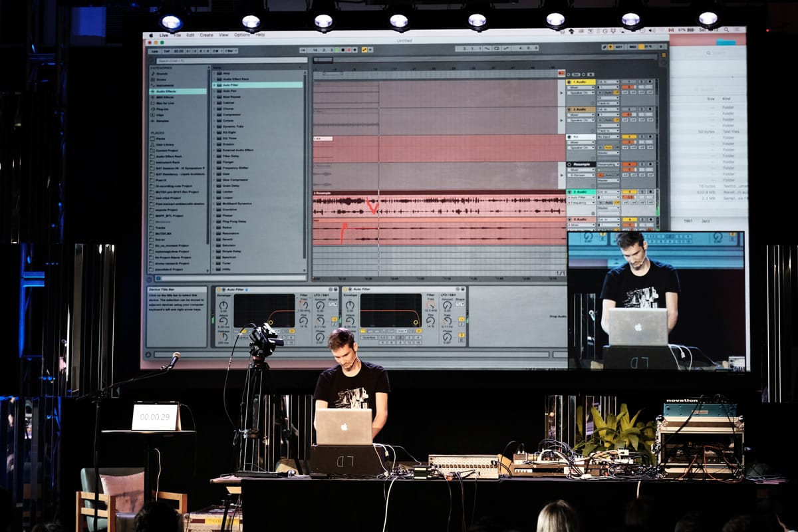This screenshot has width=798, height=532.
Task: Open the Create menu
Action: tap(207, 35)
